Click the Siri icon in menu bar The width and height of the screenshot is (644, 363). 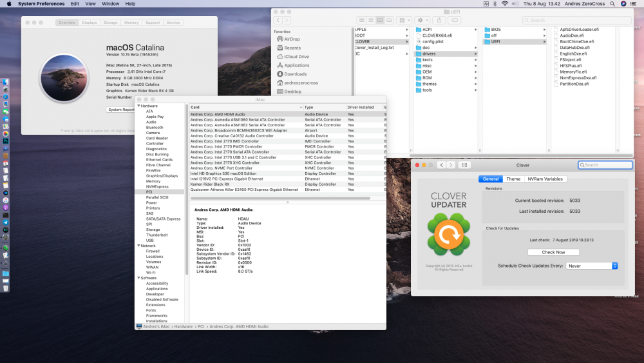pyautogui.click(x=623, y=4)
